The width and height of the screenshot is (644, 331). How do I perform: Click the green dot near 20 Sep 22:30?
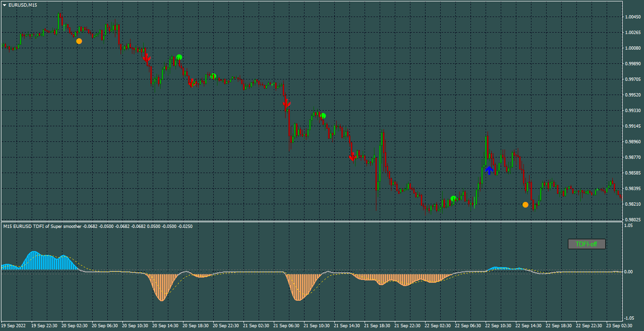[x=213, y=76]
